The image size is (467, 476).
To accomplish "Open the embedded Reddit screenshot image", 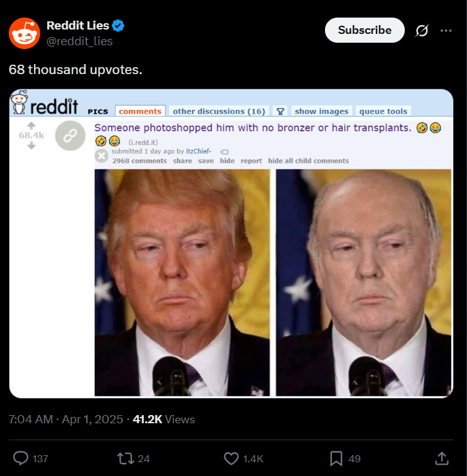I will [x=231, y=244].
